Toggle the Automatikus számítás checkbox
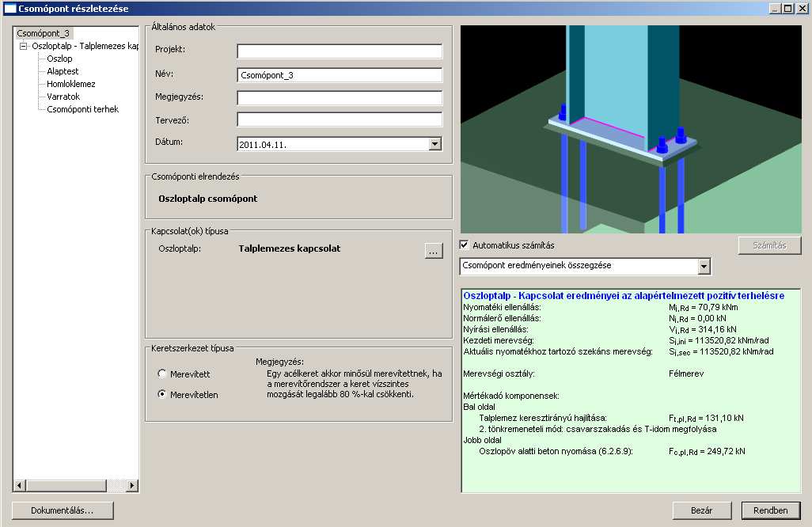Screen dimensions: 812x527 coord(465,245)
